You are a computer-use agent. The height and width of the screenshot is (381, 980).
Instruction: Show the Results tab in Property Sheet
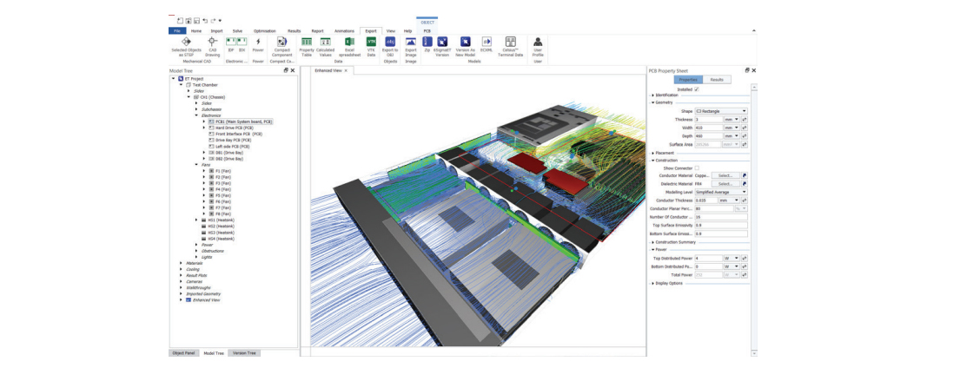click(x=717, y=80)
